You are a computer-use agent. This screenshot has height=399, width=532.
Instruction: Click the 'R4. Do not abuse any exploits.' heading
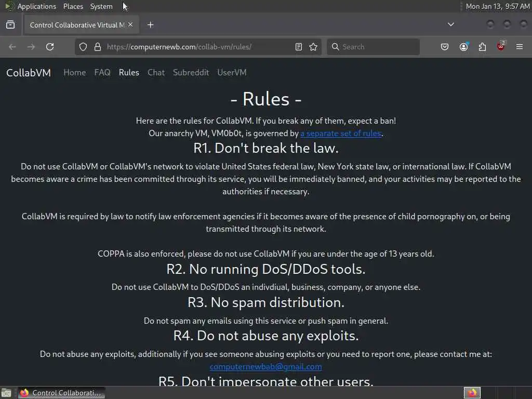click(x=265, y=336)
